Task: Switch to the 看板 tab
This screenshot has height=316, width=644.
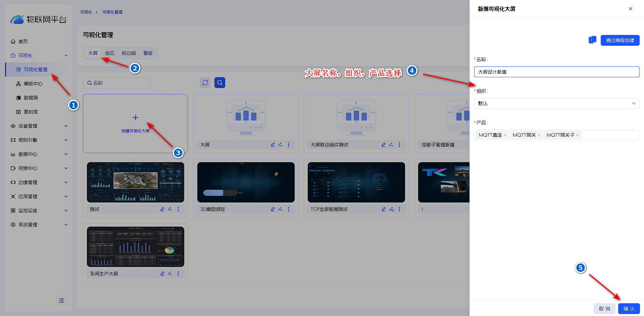Action: [148, 53]
